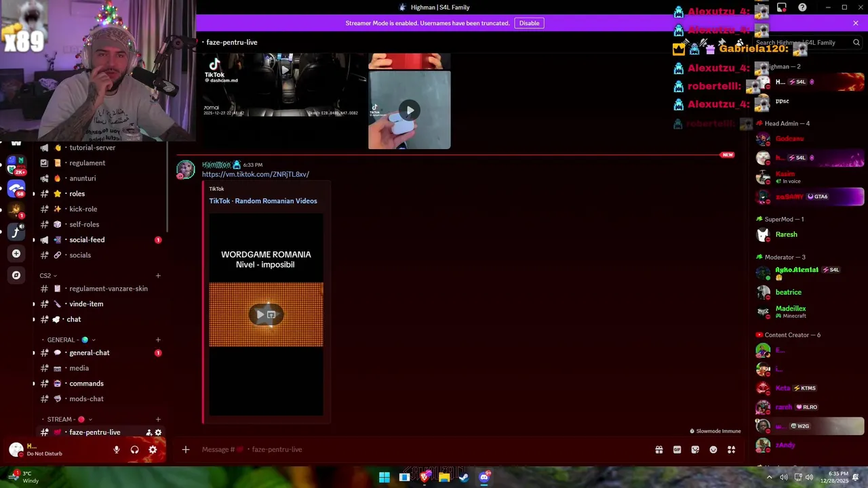
Task: Open regulament-vanzare-skin channel
Action: tap(108, 289)
